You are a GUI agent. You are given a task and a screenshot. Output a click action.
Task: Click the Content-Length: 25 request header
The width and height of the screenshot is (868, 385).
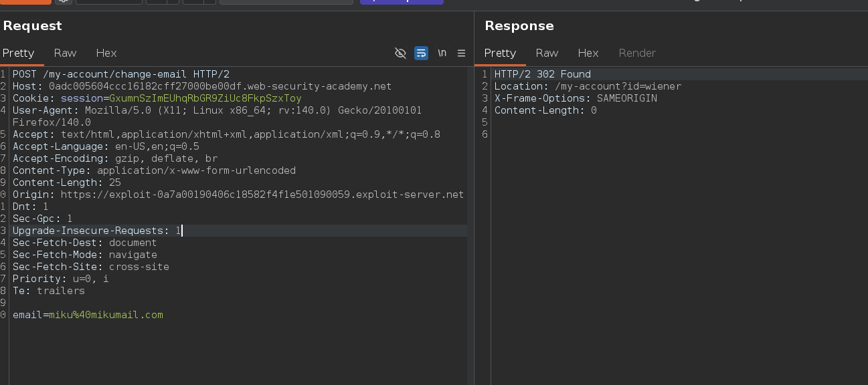67,182
